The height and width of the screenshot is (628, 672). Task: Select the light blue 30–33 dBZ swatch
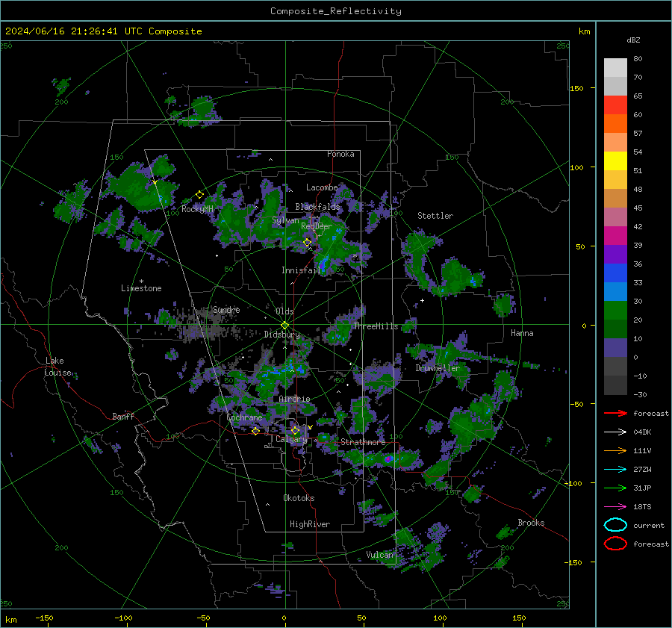(x=615, y=292)
